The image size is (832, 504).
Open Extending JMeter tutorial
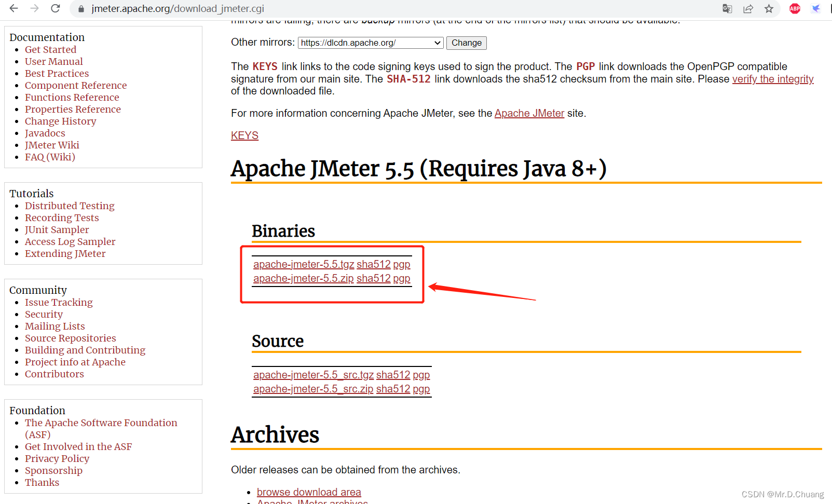coord(65,253)
